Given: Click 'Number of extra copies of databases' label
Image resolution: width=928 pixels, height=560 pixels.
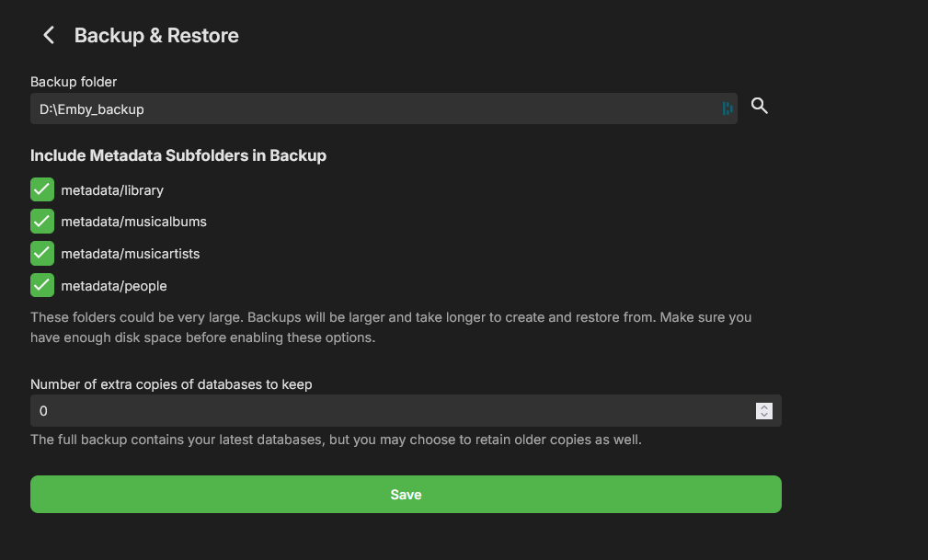Looking at the screenshot, I should (x=171, y=384).
